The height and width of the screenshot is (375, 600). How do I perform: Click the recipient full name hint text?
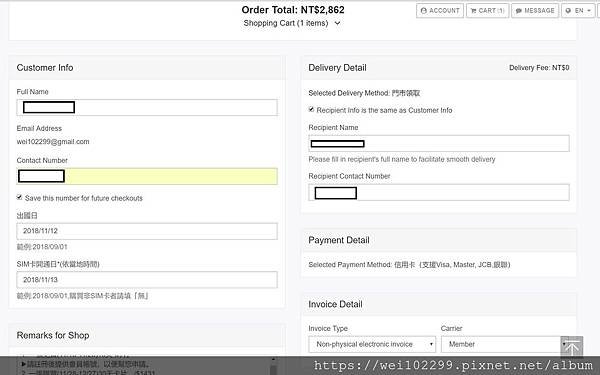pos(402,159)
